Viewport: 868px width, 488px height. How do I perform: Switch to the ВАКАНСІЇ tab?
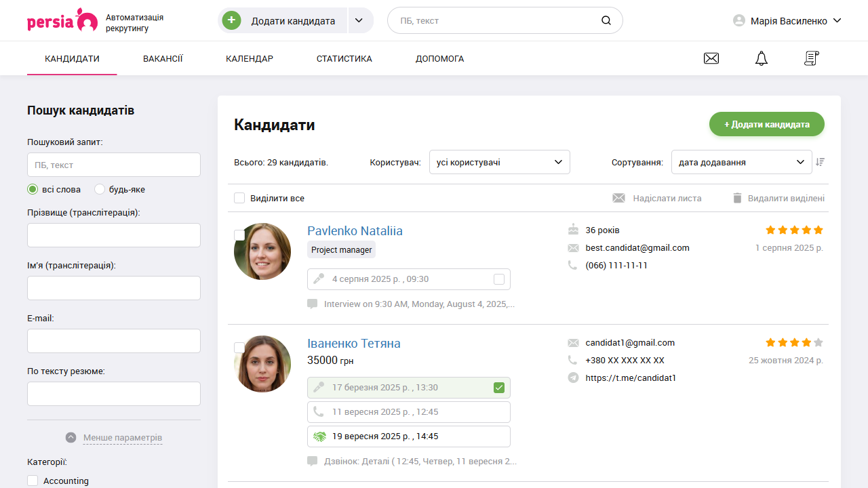click(163, 58)
